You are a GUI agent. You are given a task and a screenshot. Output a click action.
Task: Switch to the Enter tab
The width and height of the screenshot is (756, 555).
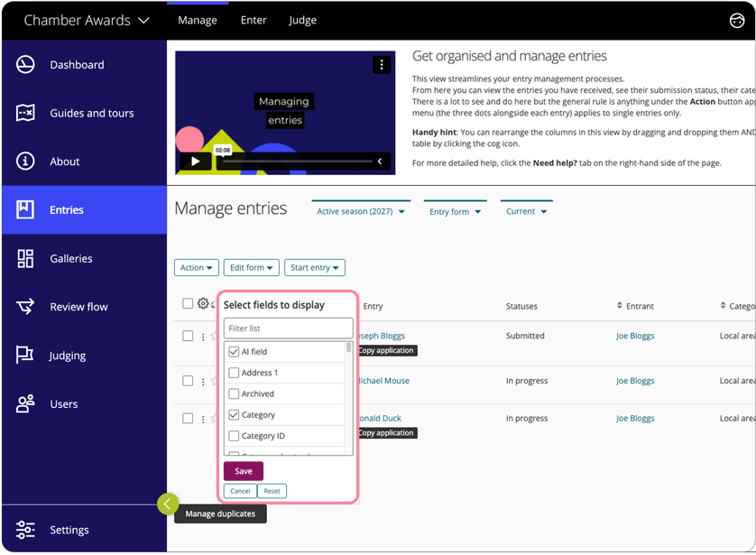(x=254, y=20)
